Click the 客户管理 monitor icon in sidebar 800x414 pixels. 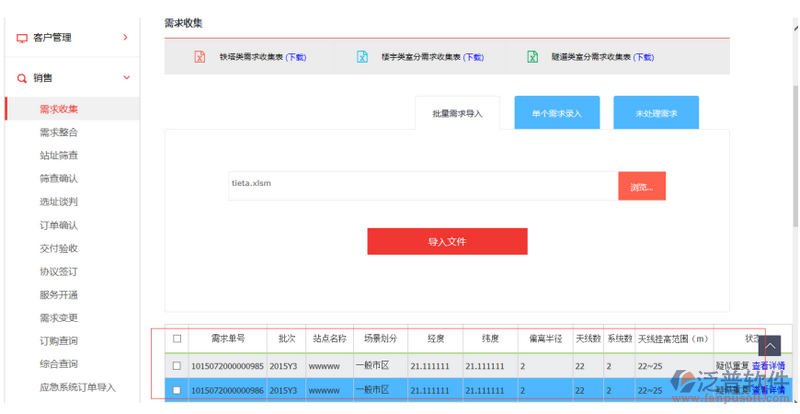point(22,38)
